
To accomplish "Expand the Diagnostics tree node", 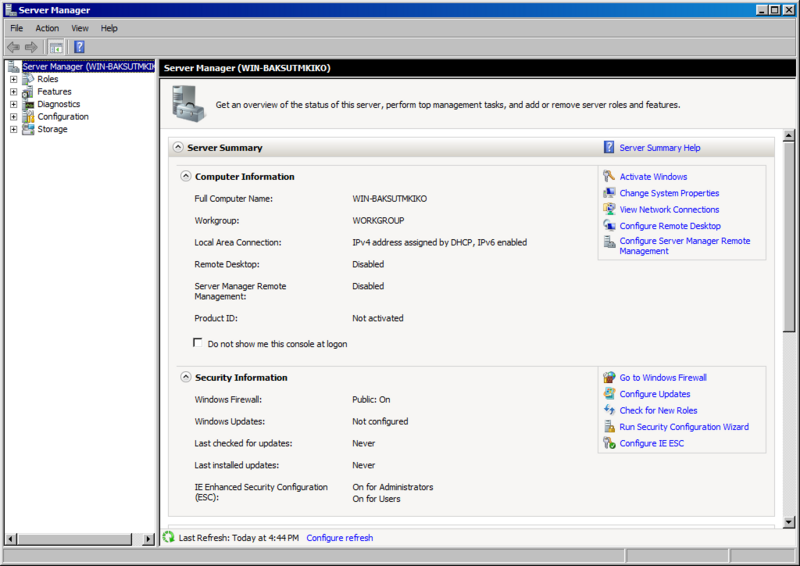I will pyautogui.click(x=14, y=104).
